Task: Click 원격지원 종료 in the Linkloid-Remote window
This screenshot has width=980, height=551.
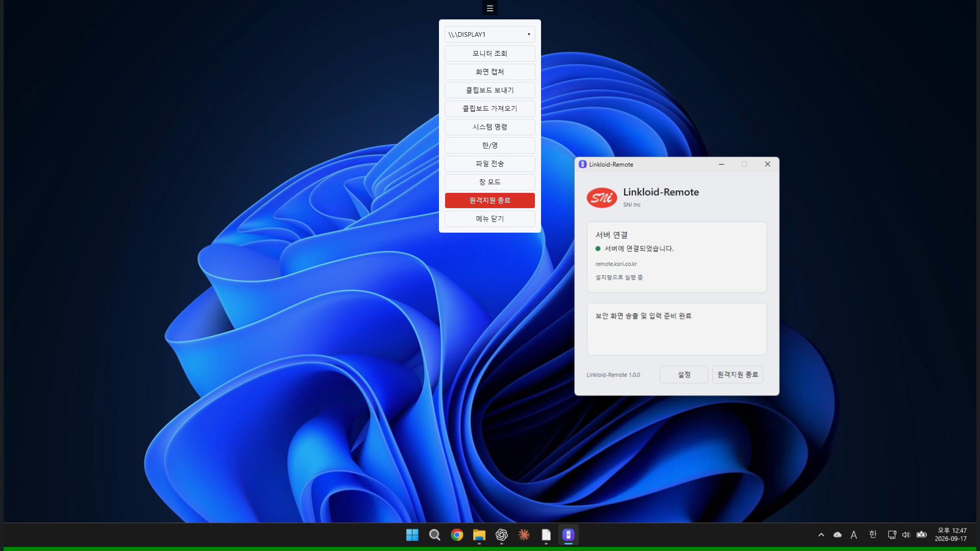Action: click(737, 374)
